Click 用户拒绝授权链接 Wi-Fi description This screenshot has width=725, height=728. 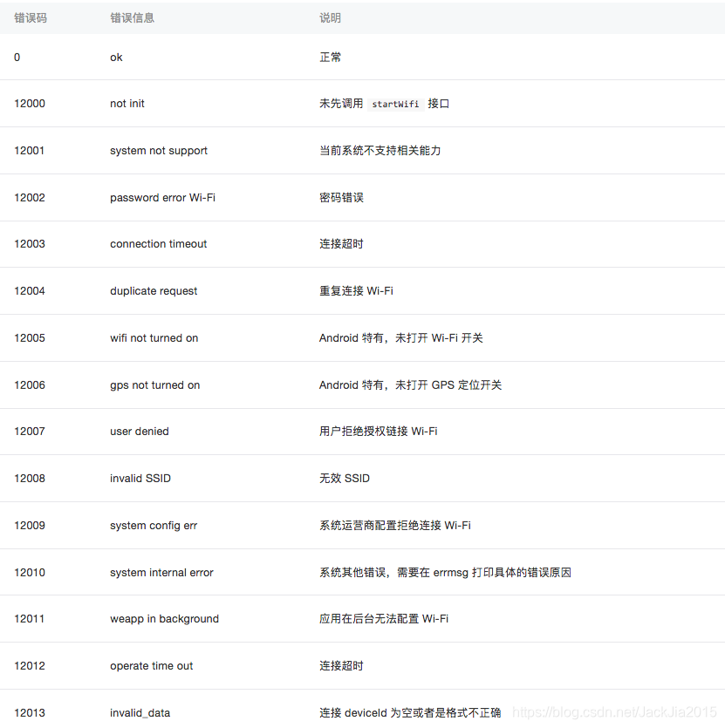pos(379,432)
